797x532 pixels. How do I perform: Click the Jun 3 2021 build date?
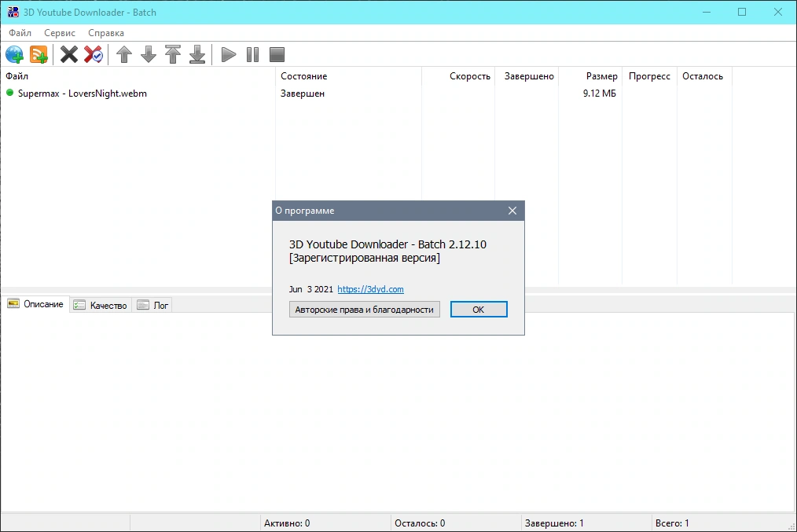coord(311,289)
